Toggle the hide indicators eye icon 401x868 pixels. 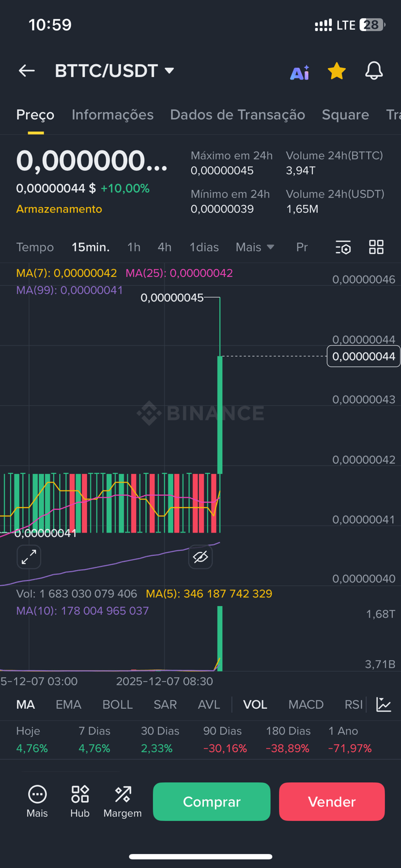[200, 557]
